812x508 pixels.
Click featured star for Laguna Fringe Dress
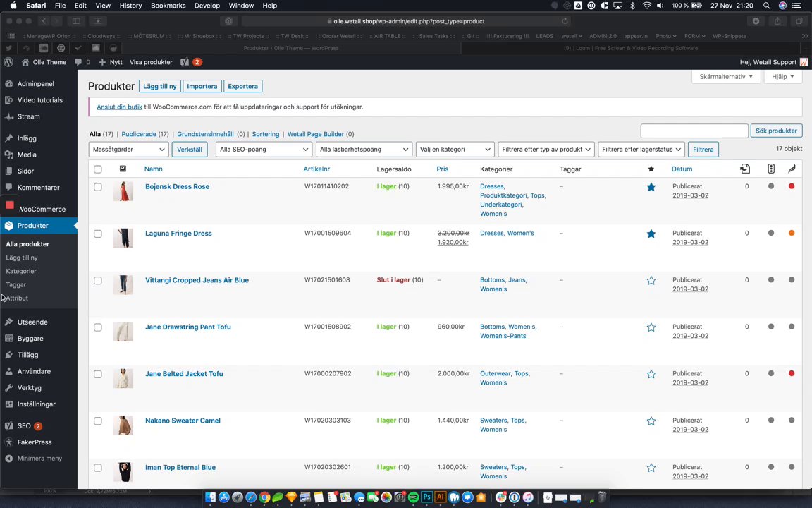pos(651,234)
